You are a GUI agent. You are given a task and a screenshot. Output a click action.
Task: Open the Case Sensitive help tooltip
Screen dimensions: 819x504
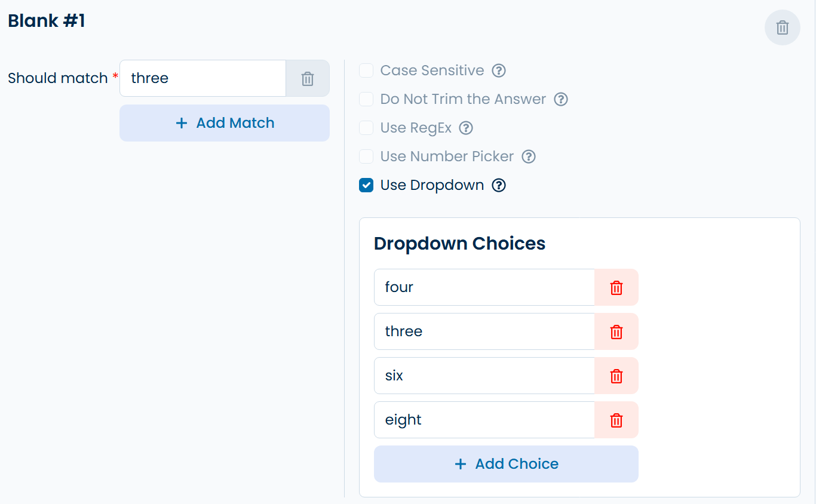tap(499, 70)
